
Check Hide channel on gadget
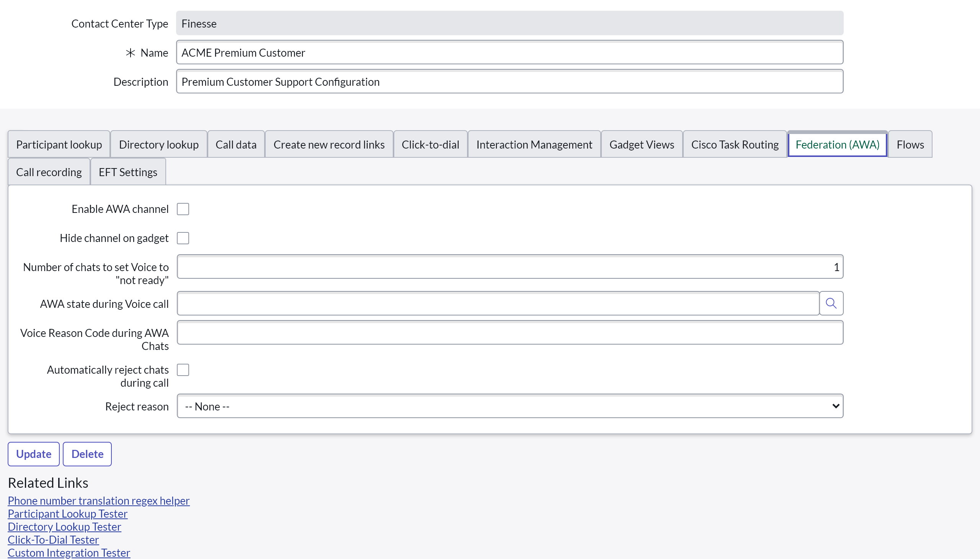click(183, 238)
